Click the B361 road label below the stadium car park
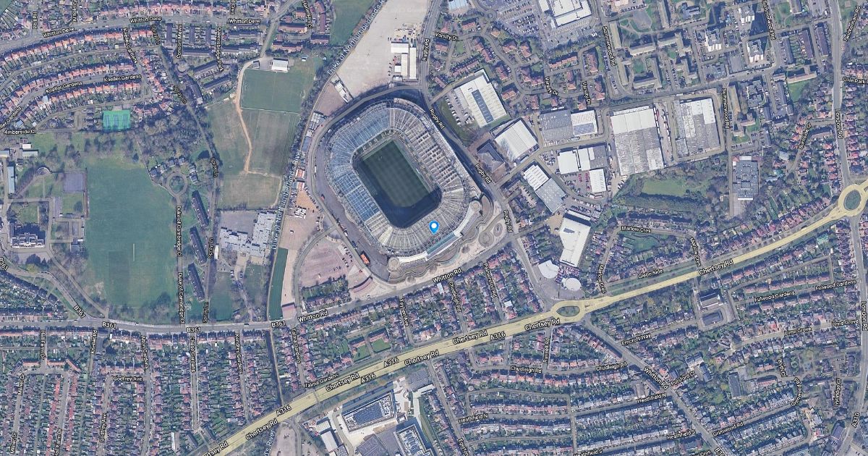Screen dimensions: 868x456 pyautogui.click(x=278, y=325)
